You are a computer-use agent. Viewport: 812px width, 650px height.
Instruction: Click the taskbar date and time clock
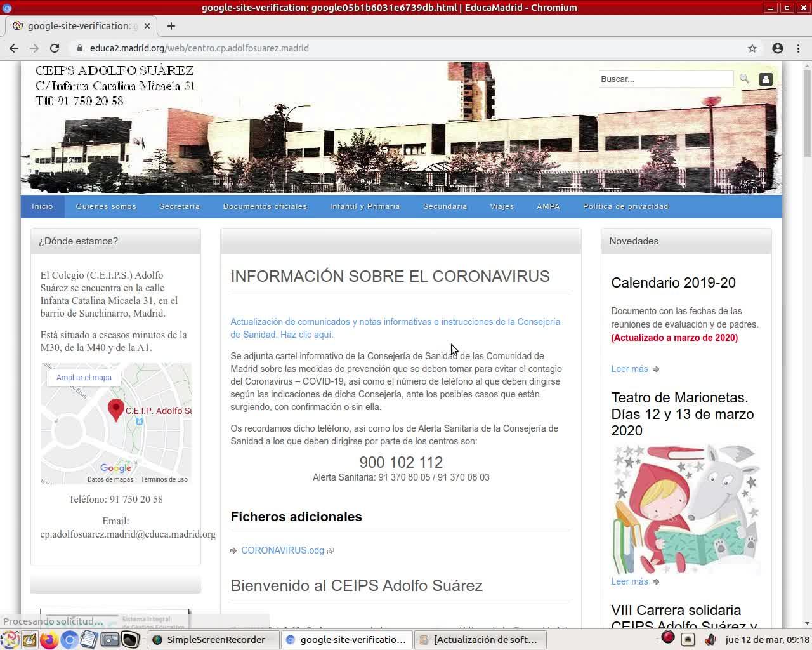point(768,640)
